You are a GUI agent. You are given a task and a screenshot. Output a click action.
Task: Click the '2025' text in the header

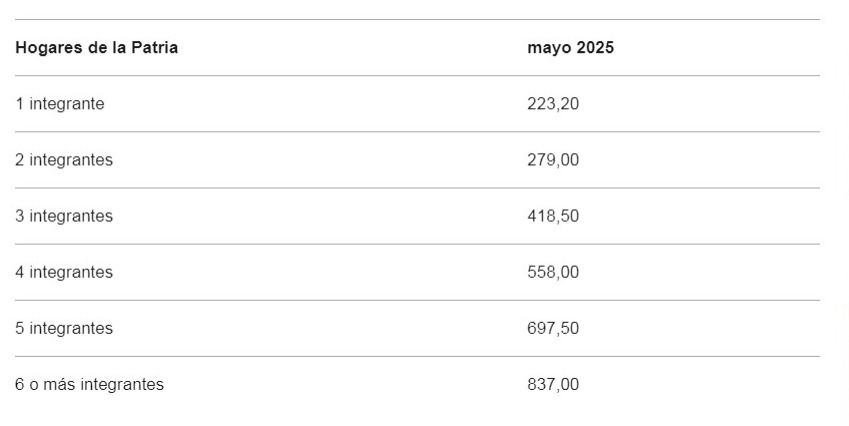click(x=595, y=48)
